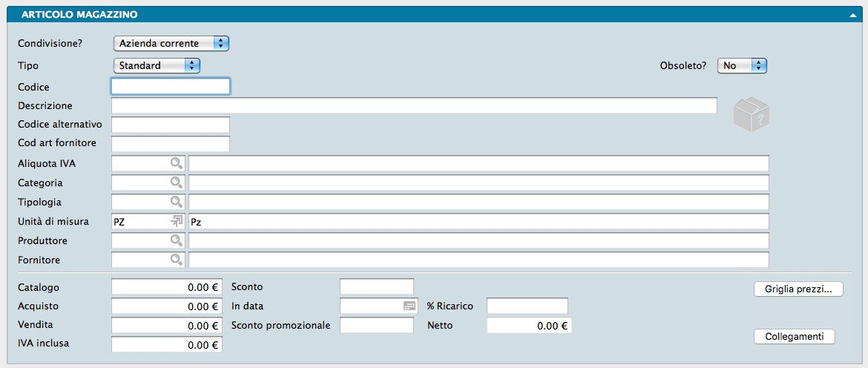Viewport: 868px width, 368px height.
Task: Open the Tipologia search magnifier
Action: [x=177, y=202]
